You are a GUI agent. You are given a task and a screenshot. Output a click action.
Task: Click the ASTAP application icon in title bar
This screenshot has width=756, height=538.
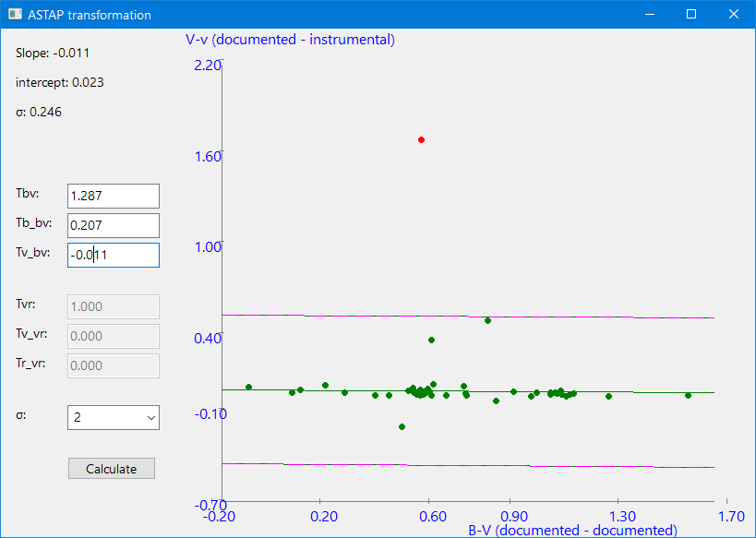(15, 15)
